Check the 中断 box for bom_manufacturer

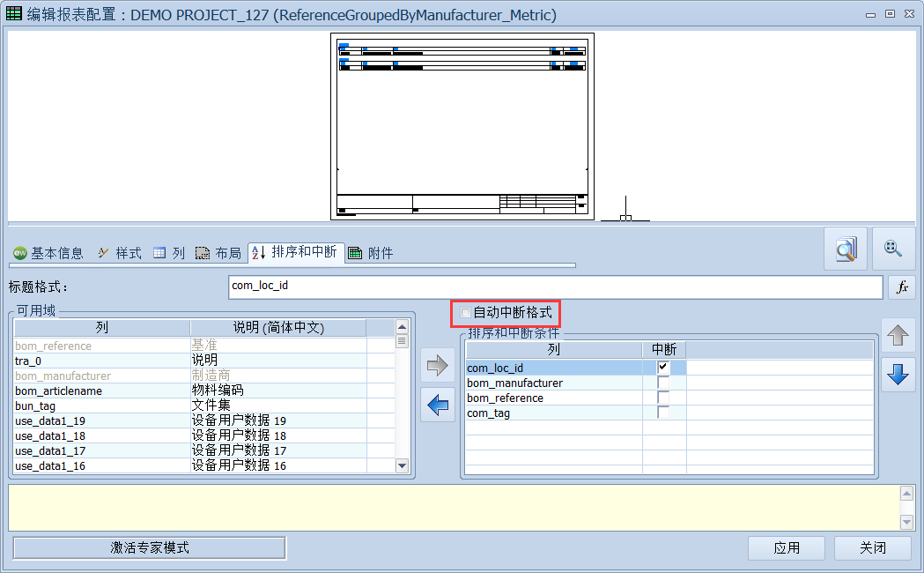663,383
